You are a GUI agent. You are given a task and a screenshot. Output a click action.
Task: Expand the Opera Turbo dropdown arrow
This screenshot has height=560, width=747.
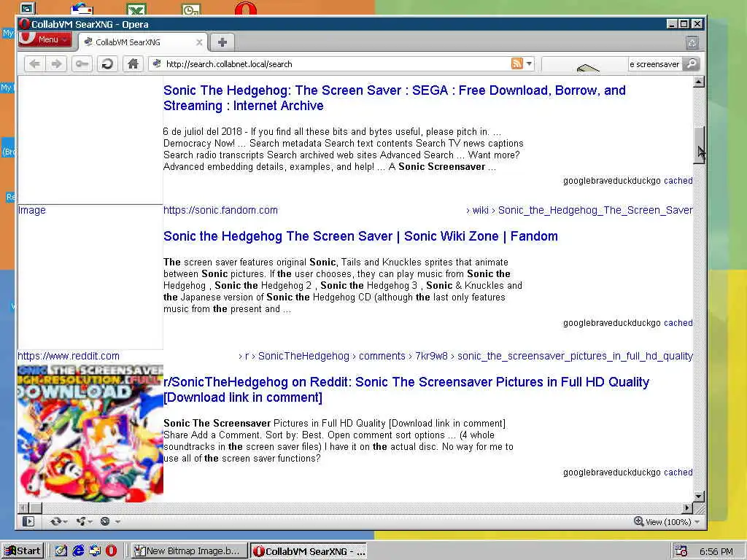coord(117,522)
